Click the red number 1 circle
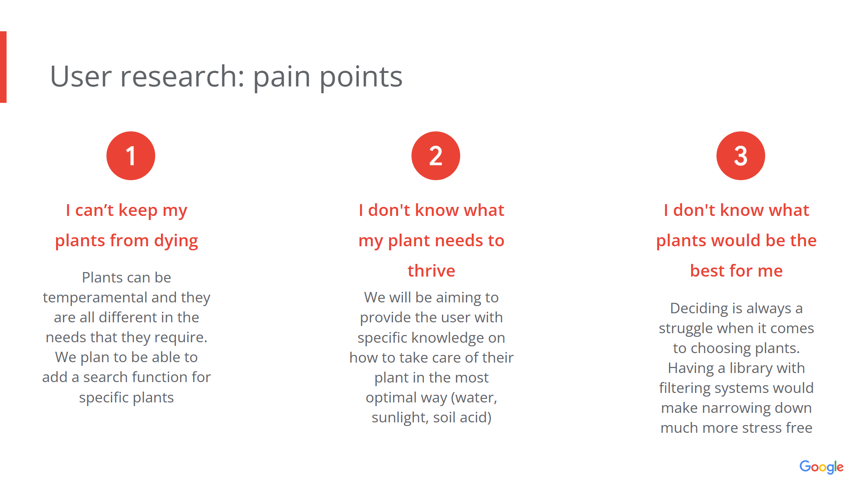 point(131,156)
